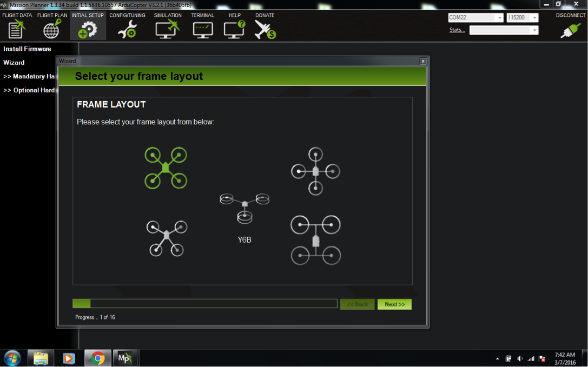This screenshot has width=588, height=367.
Task: Click the 'Progress... 1 of 16' text
Action: click(95, 317)
